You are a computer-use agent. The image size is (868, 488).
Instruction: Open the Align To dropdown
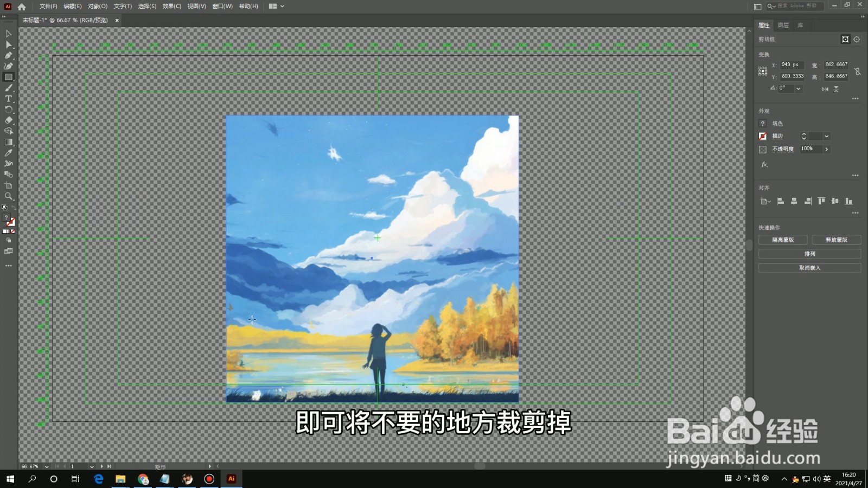point(765,201)
